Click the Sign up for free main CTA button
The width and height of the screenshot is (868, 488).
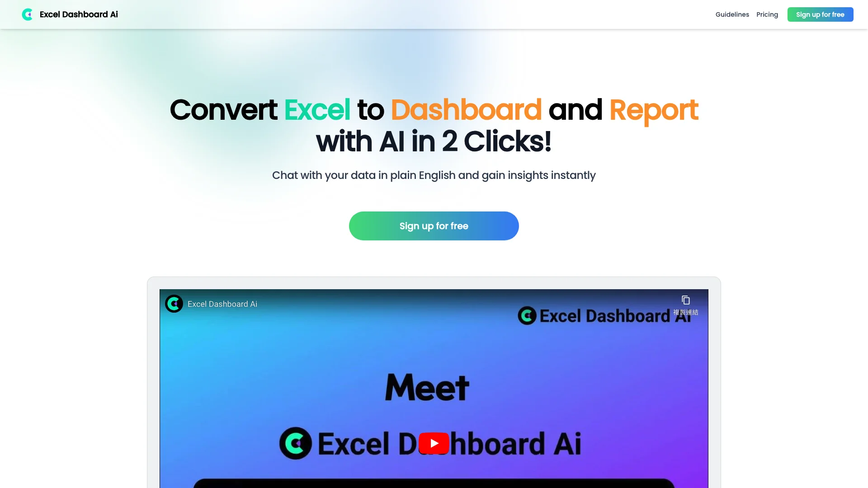click(434, 226)
